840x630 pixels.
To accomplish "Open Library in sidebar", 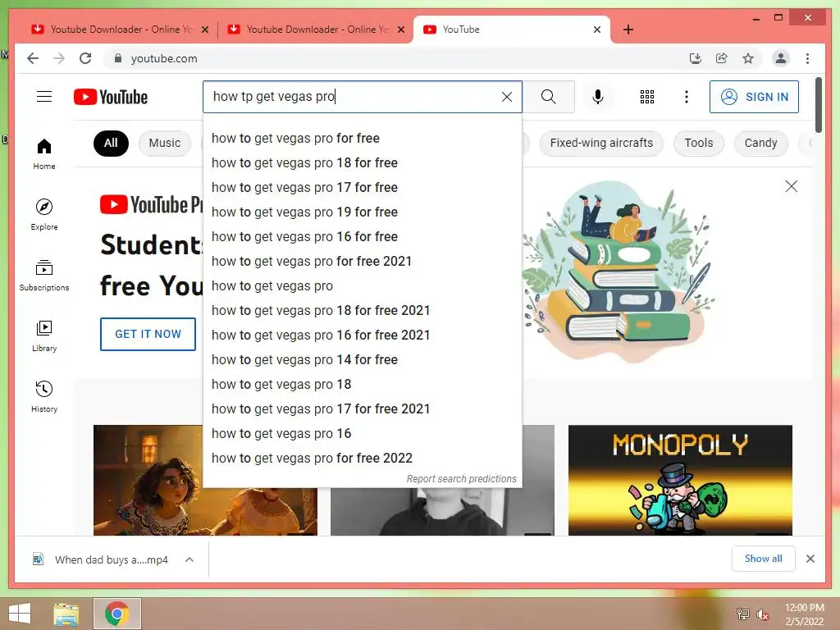I will (x=44, y=336).
